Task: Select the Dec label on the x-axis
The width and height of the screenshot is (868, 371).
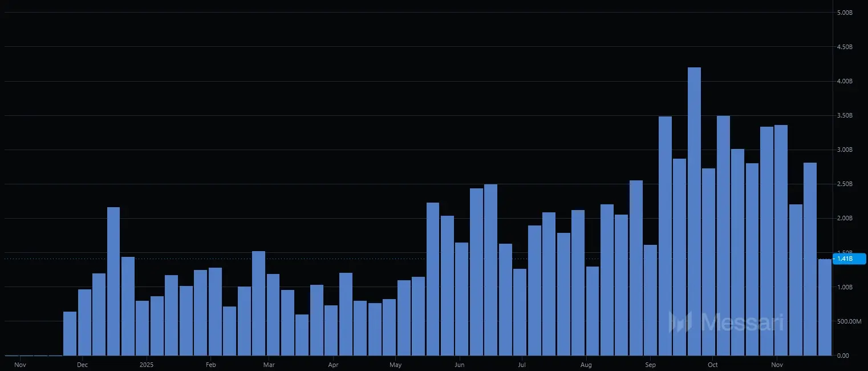Action: [x=82, y=364]
